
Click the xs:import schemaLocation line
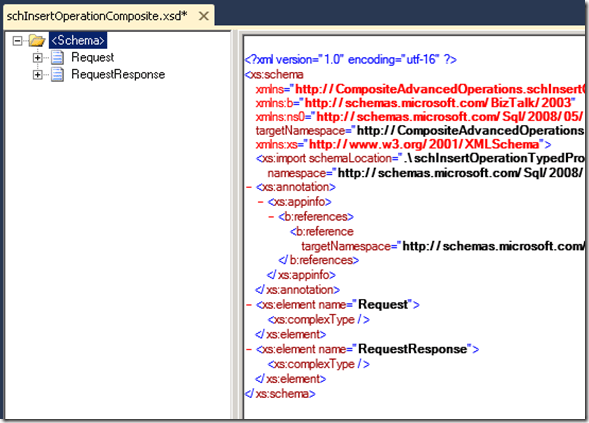pos(420,159)
